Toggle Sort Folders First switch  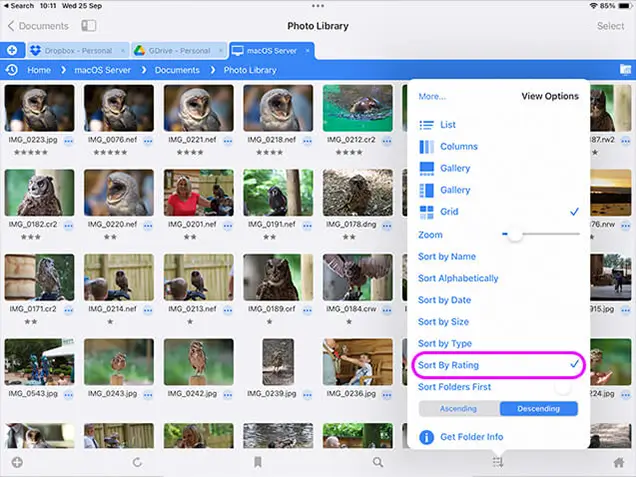[562, 387]
